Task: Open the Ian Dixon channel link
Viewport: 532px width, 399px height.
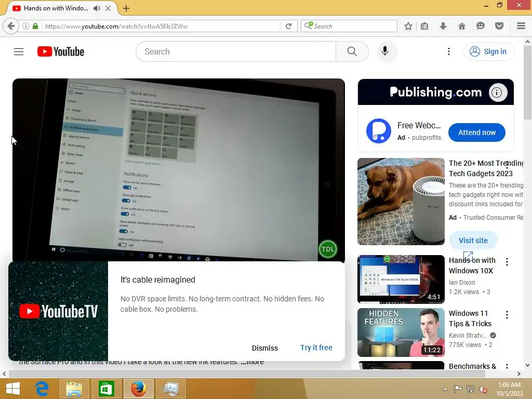Action: coord(462,282)
